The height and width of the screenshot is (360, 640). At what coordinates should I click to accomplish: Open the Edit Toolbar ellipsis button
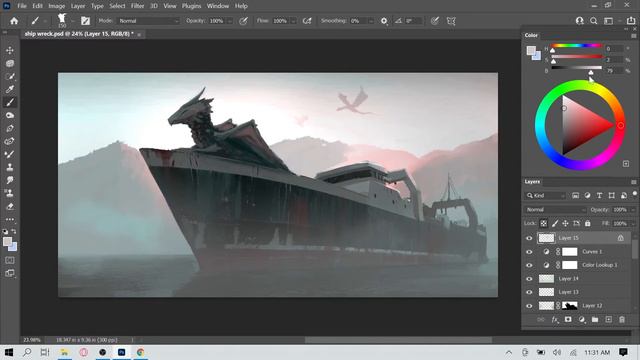coord(10,220)
